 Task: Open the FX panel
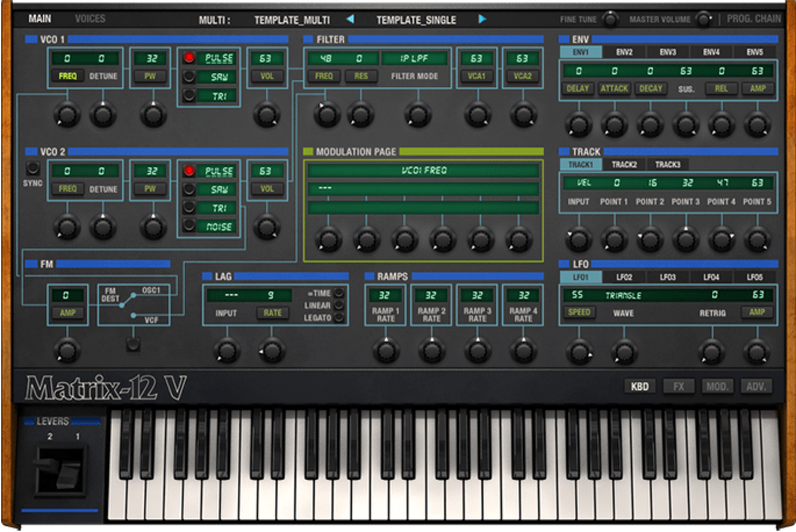tap(679, 386)
